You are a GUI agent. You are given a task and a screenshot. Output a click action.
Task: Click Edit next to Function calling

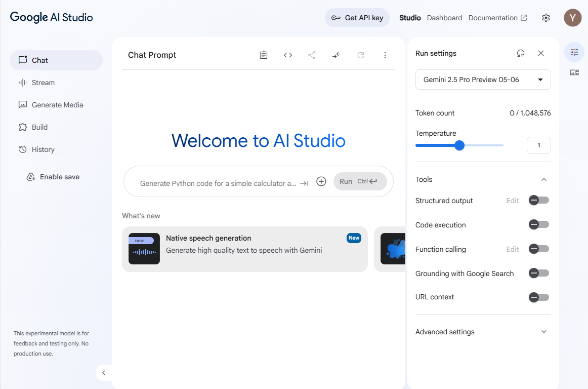tap(512, 249)
